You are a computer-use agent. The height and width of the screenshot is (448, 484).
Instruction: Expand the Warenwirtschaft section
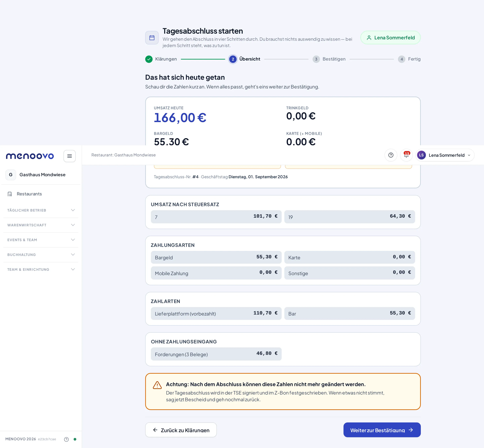point(41,225)
